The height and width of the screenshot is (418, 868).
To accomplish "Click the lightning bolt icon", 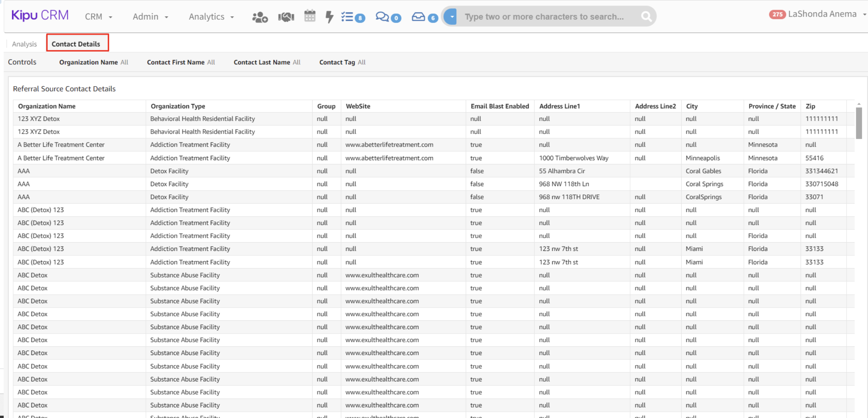I will (x=329, y=16).
